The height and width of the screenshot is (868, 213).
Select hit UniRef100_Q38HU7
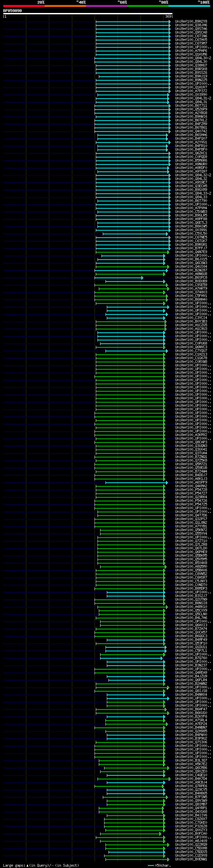click(x=191, y=66)
